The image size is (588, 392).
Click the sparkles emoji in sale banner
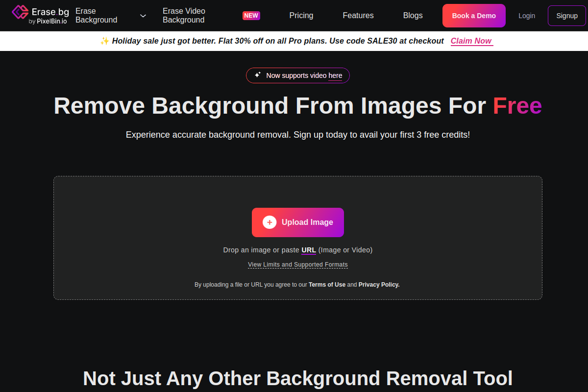click(x=104, y=41)
